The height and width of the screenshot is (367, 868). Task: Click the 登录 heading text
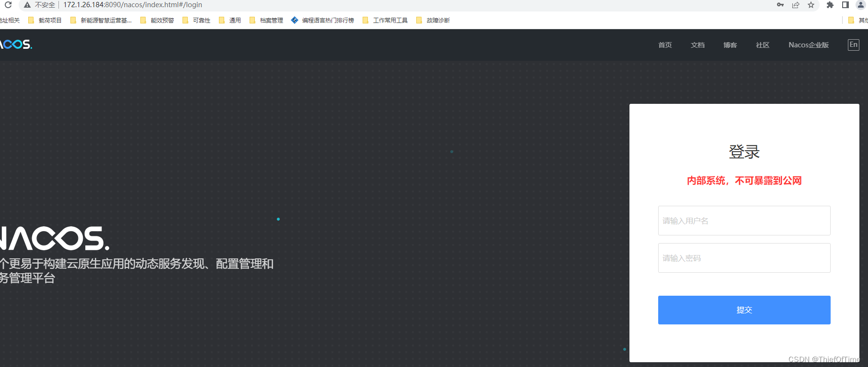coord(744,152)
